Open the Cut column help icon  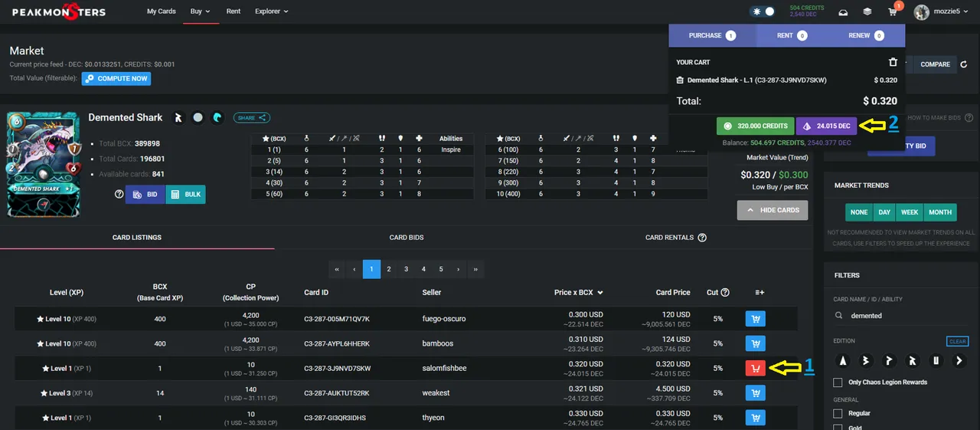coord(725,292)
